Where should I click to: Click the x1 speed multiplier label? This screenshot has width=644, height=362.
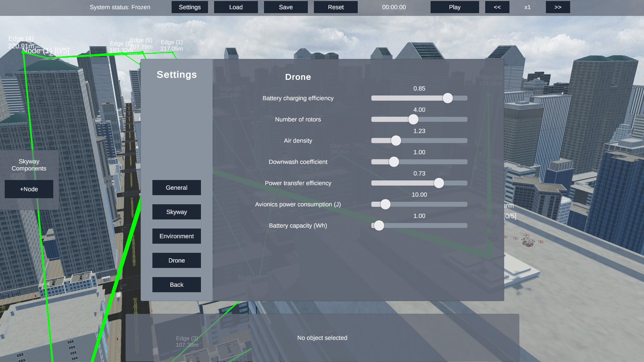527,7
